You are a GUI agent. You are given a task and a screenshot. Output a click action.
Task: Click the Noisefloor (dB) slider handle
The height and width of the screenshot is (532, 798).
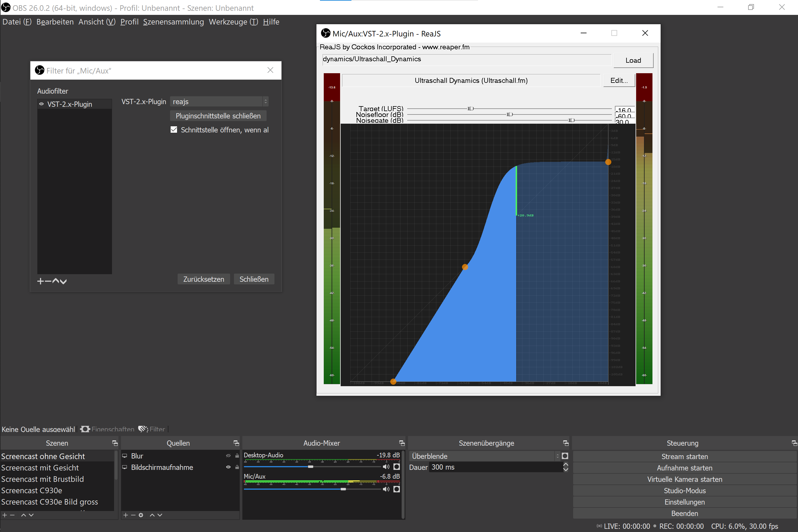(x=509, y=114)
